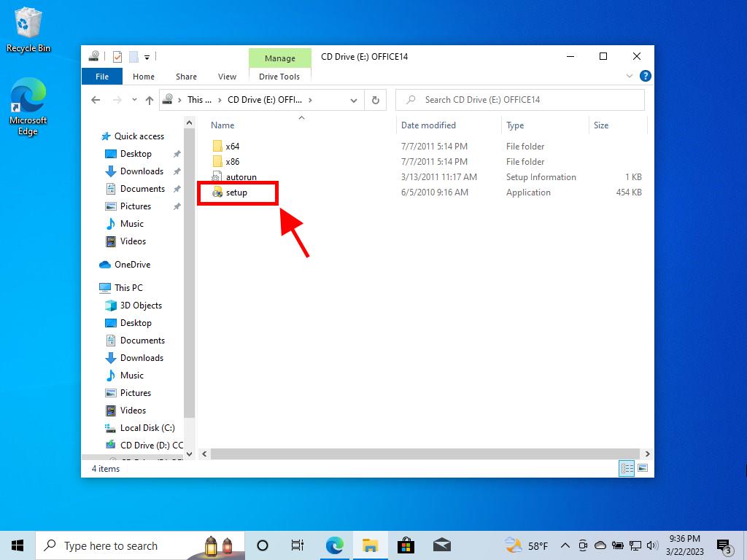Select the setup application file
This screenshot has height=560, width=747.
(236, 192)
